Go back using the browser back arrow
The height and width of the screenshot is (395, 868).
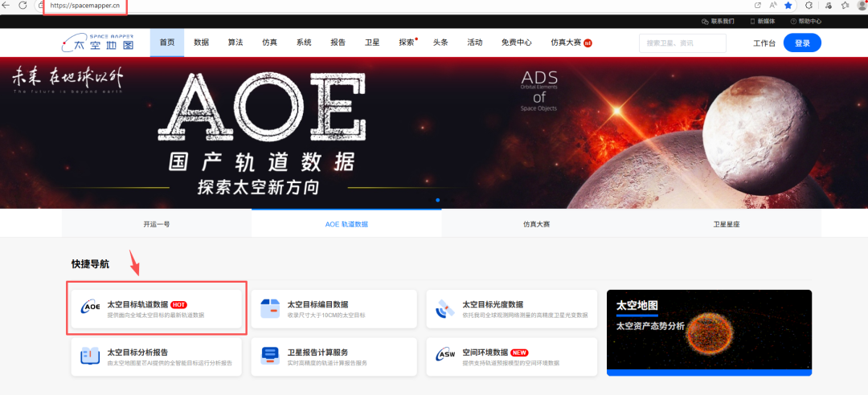click(x=6, y=6)
